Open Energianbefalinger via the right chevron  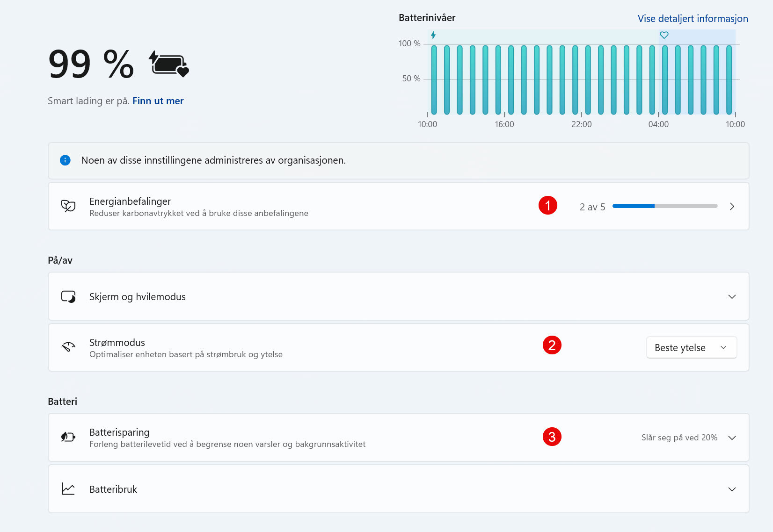[732, 207]
